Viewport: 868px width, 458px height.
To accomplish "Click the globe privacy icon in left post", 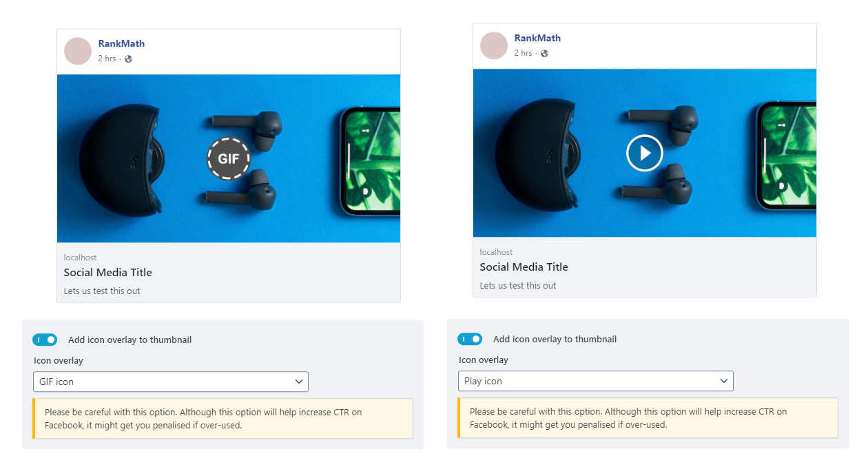I will (128, 59).
